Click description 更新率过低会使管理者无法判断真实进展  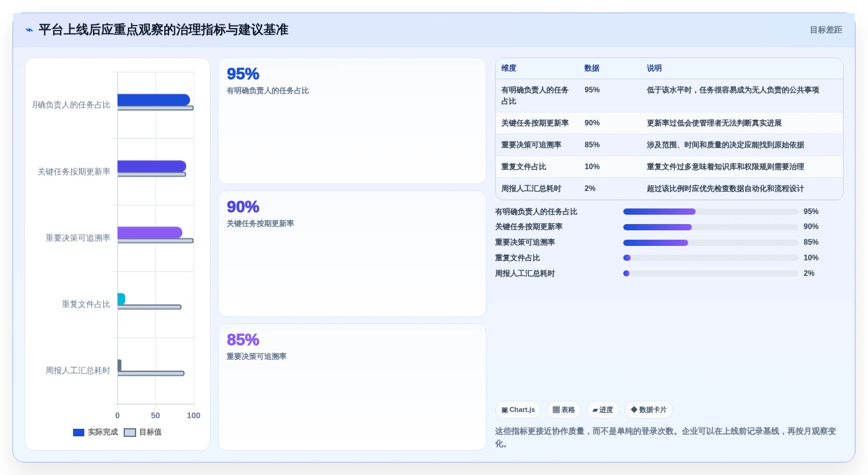pos(714,123)
